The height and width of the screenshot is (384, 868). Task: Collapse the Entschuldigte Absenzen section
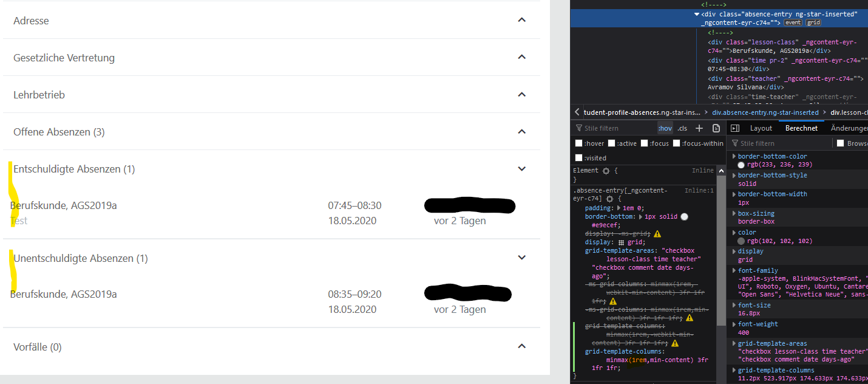click(521, 168)
